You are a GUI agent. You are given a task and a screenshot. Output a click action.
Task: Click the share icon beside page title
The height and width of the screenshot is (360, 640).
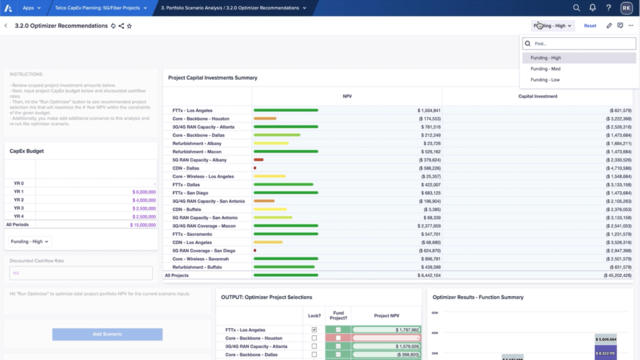(121, 26)
